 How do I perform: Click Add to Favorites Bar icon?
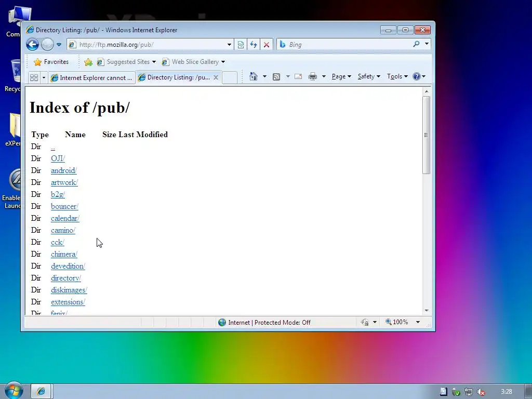88,62
